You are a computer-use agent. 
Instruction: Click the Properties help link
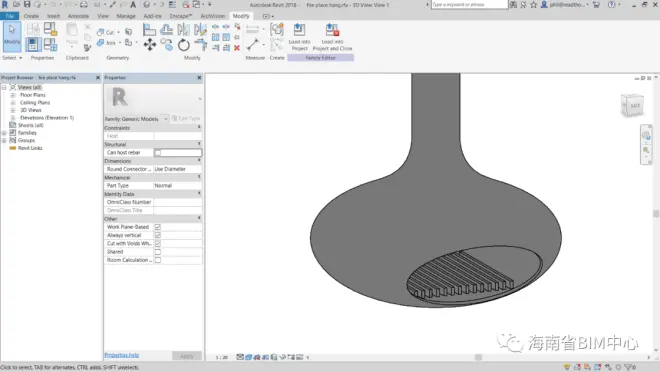pos(122,355)
